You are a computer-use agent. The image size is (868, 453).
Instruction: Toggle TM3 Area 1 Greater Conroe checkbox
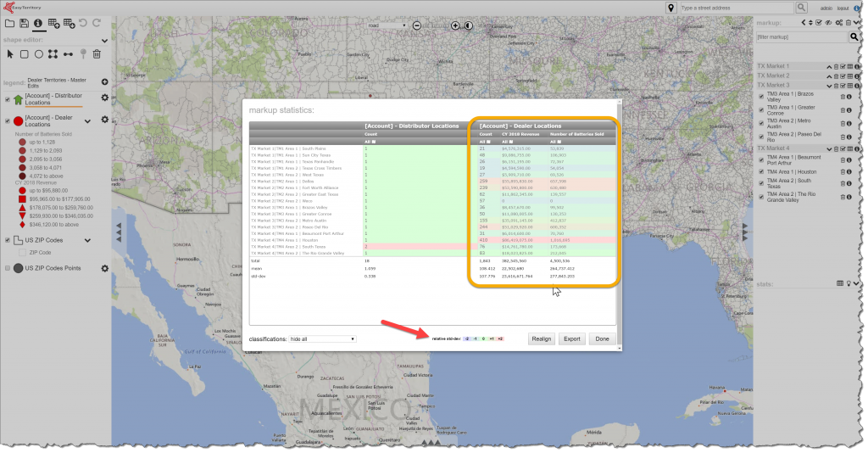point(761,109)
